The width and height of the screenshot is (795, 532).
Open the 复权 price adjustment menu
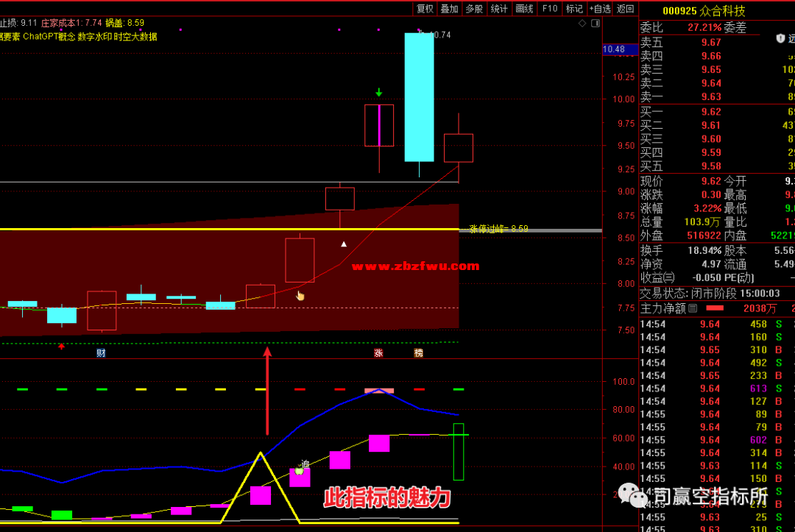pos(425,9)
